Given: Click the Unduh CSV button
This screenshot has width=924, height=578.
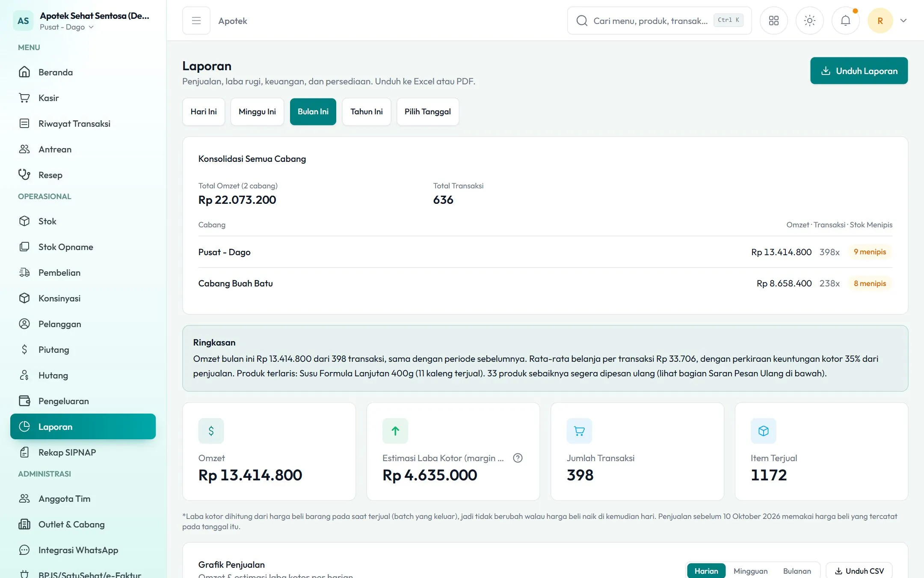Looking at the screenshot, I should (x=859, y=571).
